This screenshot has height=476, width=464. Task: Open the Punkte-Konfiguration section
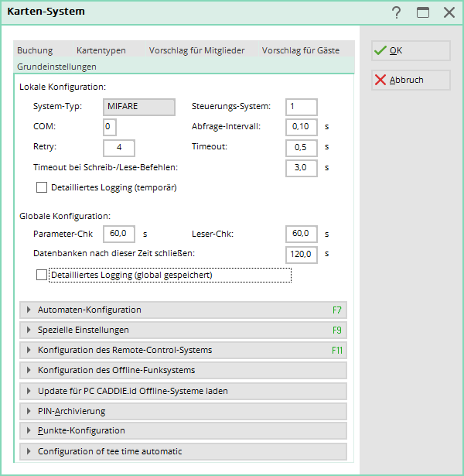[x=183, y=430]
